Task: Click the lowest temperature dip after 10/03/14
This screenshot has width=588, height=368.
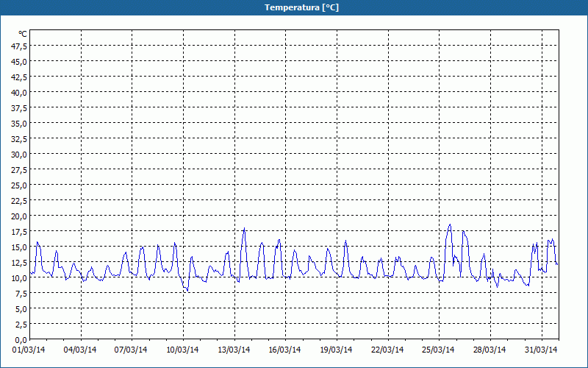Action: (187, 291)
